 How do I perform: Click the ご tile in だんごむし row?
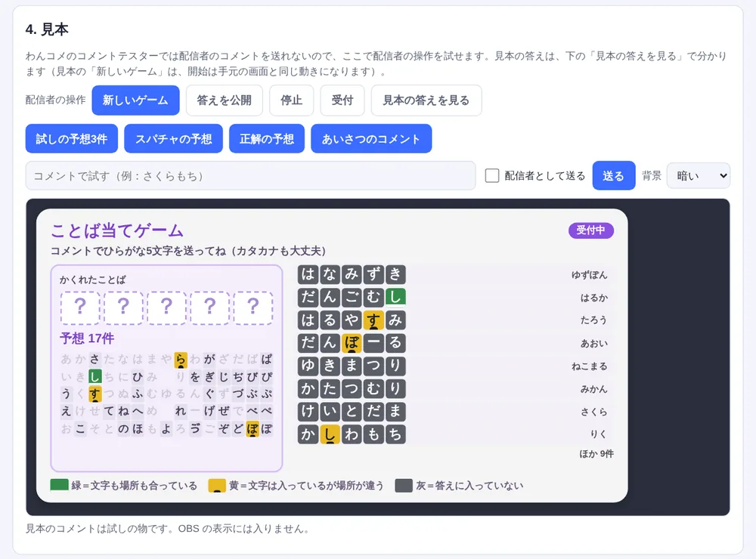pos(352,297)
